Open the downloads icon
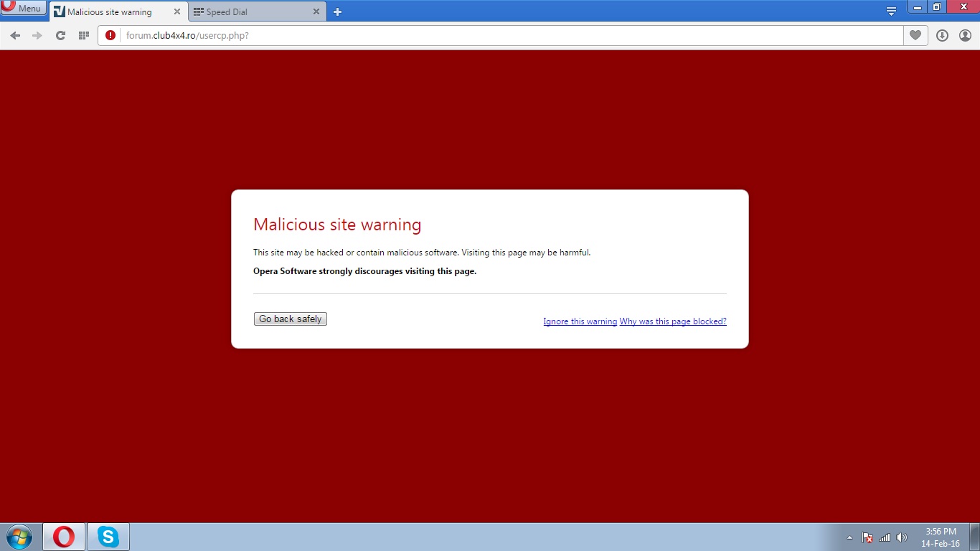 click(942, 35)
